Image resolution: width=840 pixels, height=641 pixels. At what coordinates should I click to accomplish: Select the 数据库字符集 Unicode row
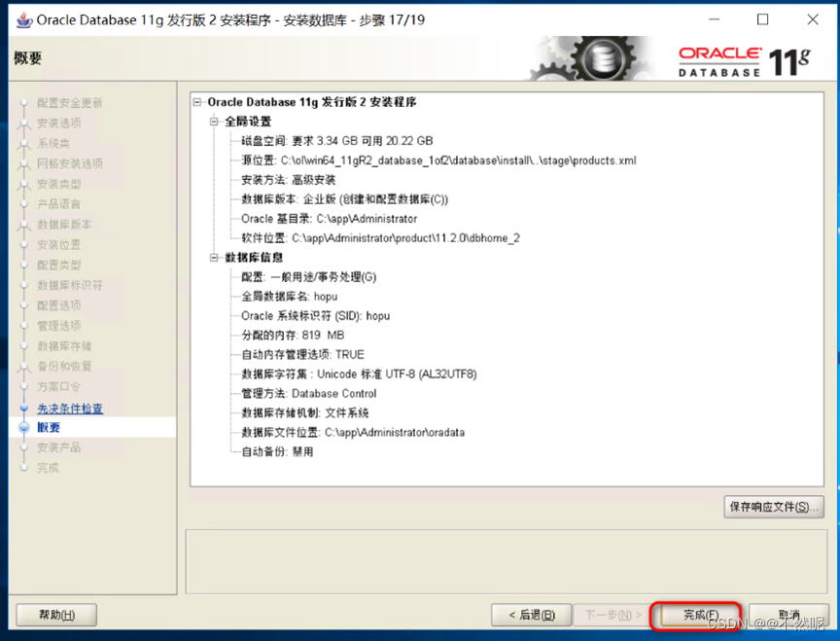(x=359, y=374)
